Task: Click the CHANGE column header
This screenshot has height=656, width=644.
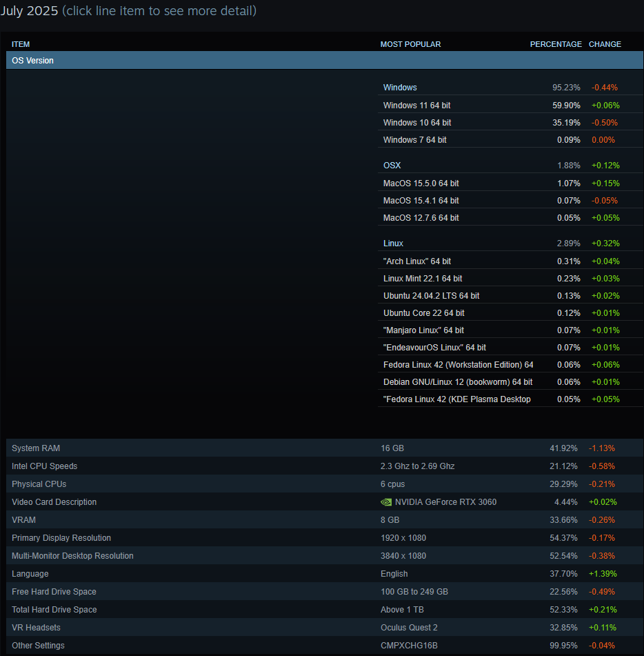Action: coord(605,44)
